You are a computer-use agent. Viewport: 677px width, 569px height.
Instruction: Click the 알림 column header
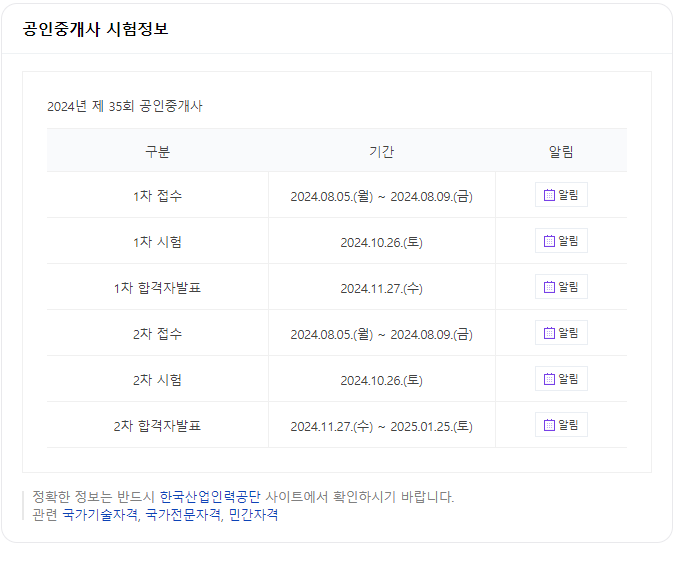(x=561, y=152)
